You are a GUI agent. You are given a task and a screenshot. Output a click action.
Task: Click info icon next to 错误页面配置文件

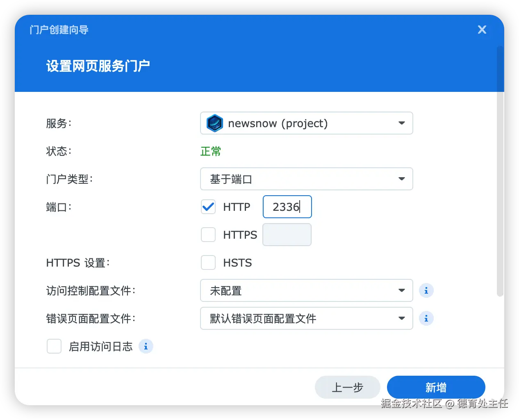tap(426, 318)
